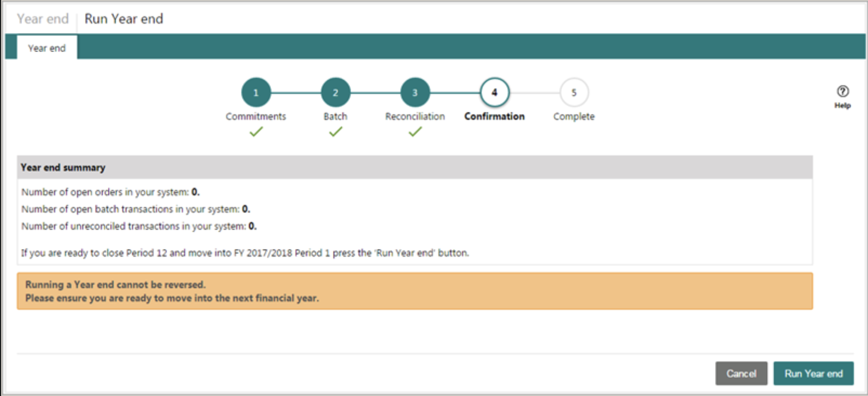The image size is (868, 396).
Task: Click the Commitments step label
Action: 256,116
